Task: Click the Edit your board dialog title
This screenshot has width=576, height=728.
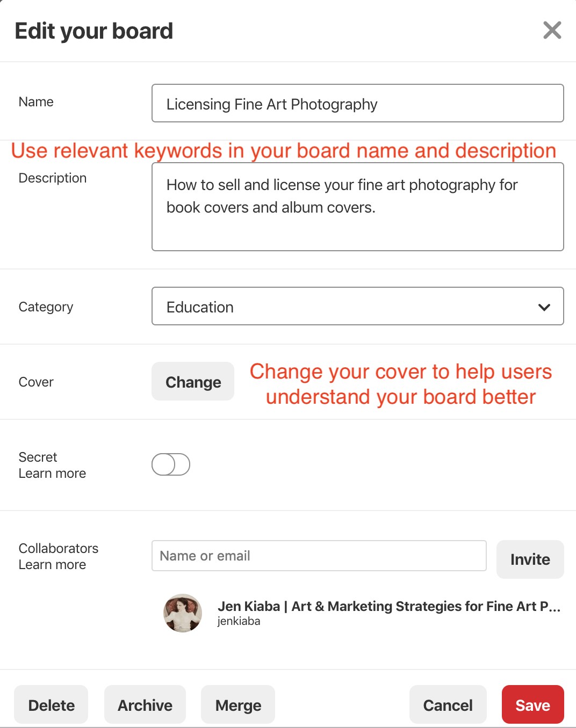Action: click(x=93, y=31)
